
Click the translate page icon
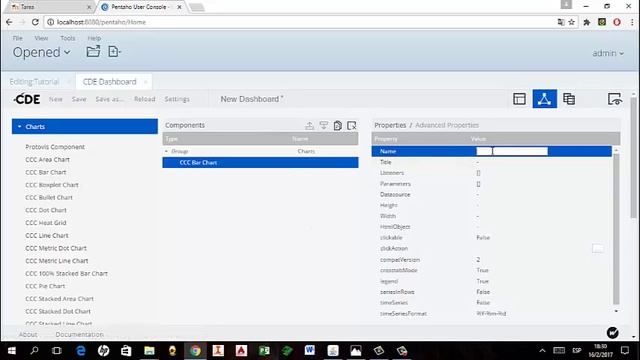coord(561,22)
